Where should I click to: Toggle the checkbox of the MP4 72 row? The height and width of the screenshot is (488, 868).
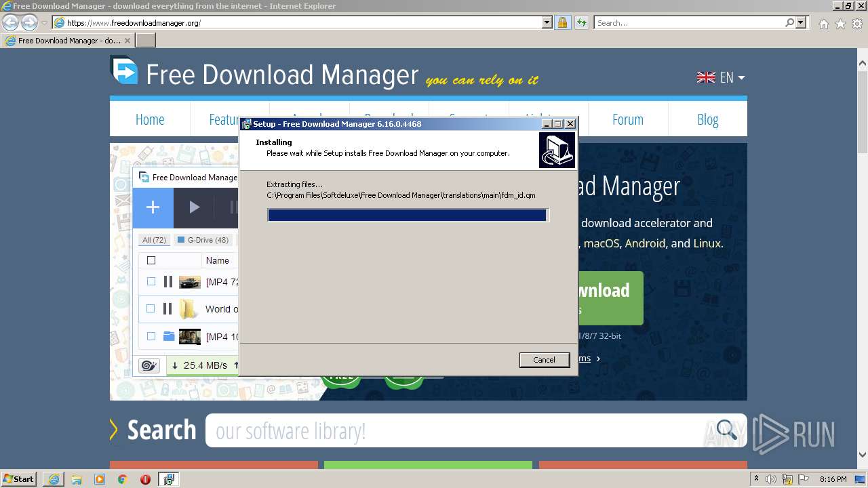point(151,281)
